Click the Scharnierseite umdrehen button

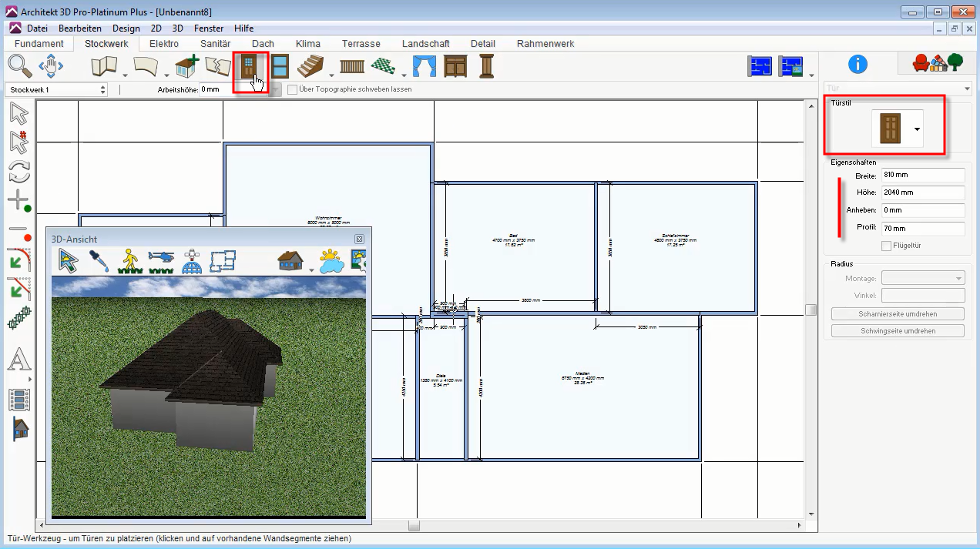898,314
